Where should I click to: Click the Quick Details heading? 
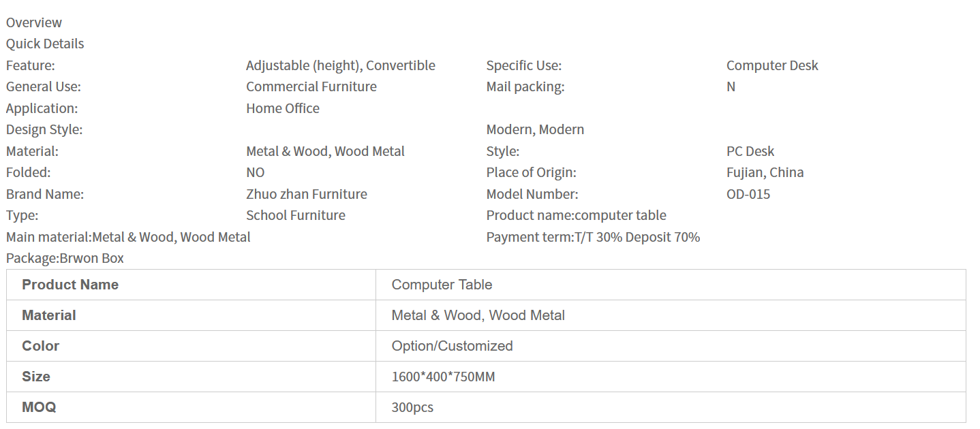(x=45, y=44)
